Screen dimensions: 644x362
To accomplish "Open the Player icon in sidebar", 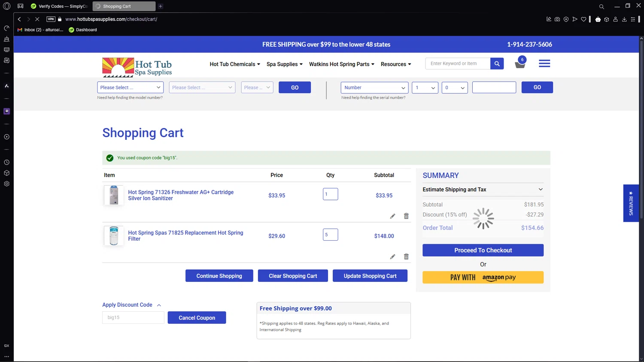I will [x=7, y=137].
